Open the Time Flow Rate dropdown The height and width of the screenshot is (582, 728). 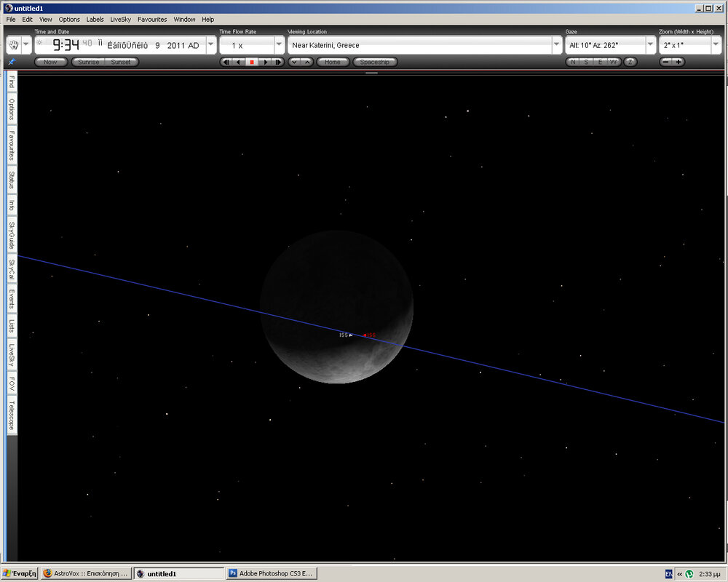pos(279,44)
